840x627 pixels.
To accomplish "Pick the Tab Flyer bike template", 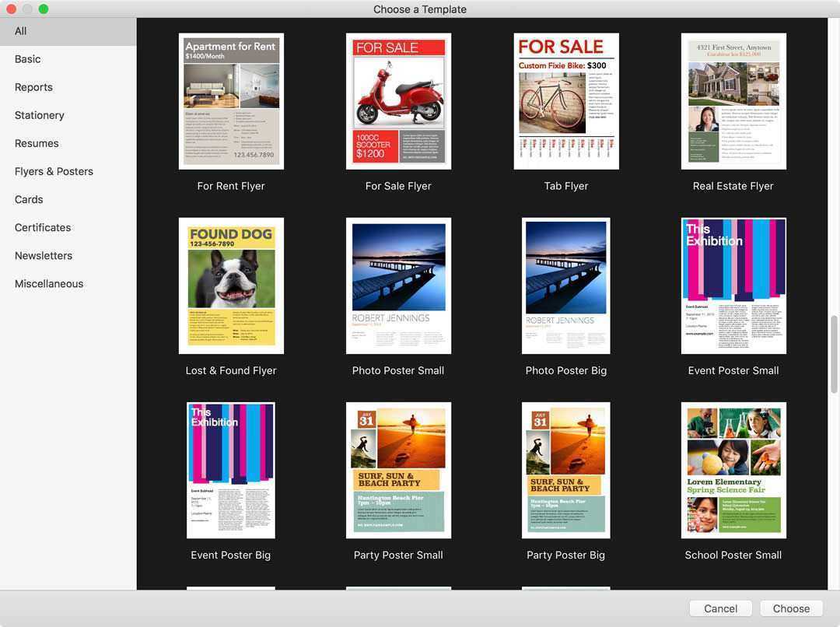I will 566,101.
